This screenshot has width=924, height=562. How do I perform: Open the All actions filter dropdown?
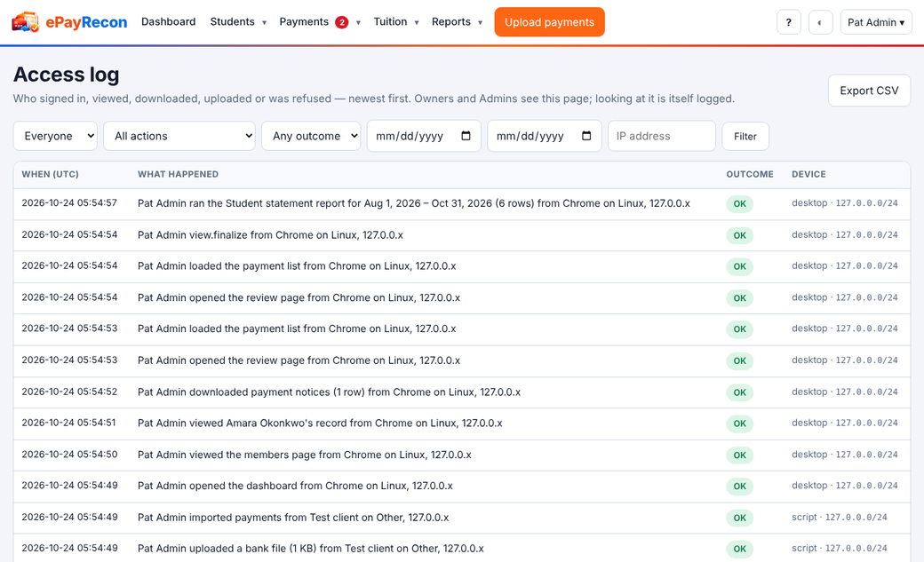click(x=179, y=136)
